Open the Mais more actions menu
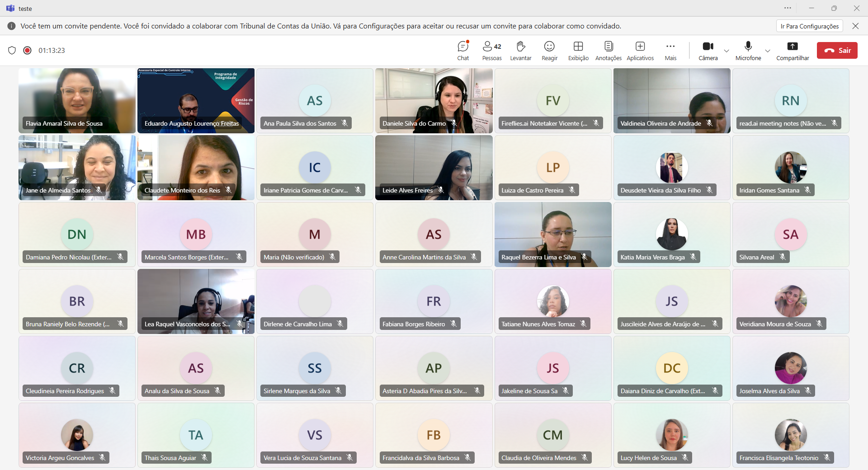This screenshot has height=470, width=868. pos(670,50)
